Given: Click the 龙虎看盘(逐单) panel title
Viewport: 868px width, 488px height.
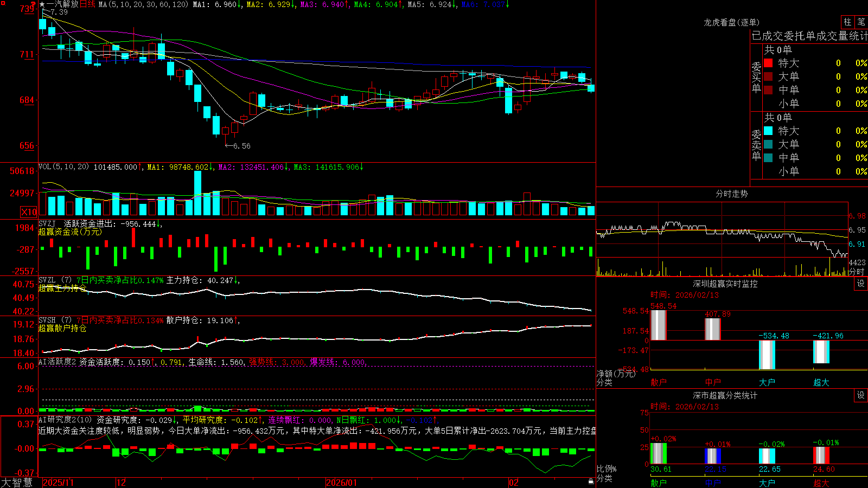Looking at the screenshot, I should (731, 22).
